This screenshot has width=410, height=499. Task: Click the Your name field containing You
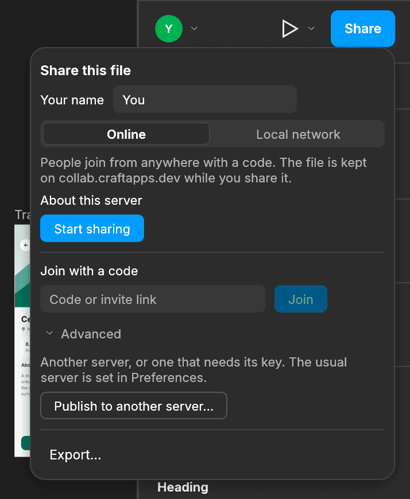[205, 100]
